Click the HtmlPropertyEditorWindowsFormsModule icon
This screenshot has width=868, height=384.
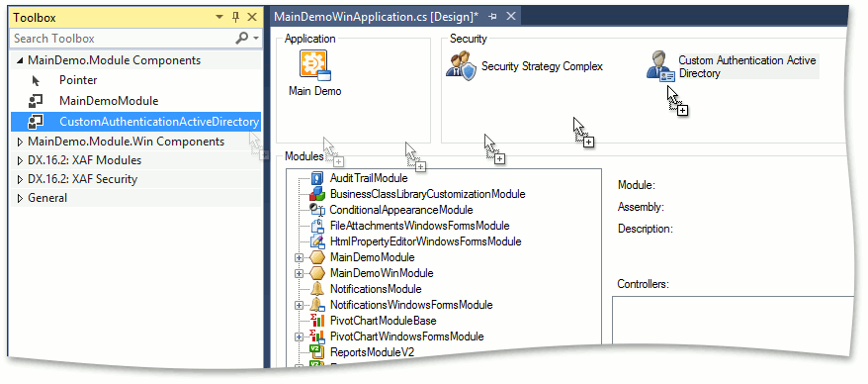(x=317, y=241)
